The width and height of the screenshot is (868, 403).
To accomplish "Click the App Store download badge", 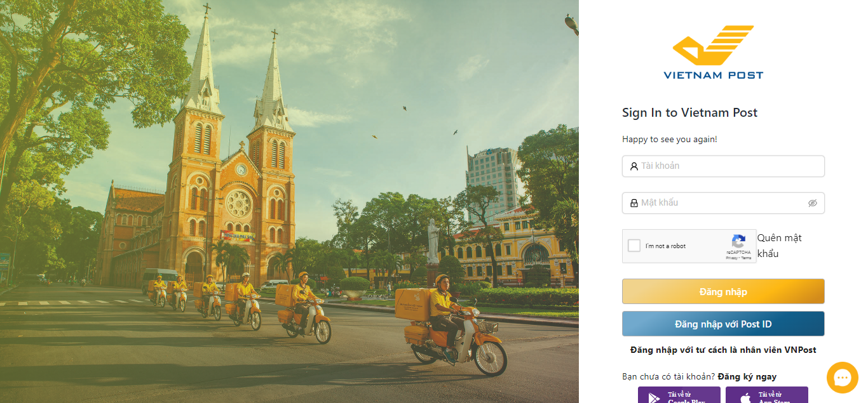I will 767,395.
